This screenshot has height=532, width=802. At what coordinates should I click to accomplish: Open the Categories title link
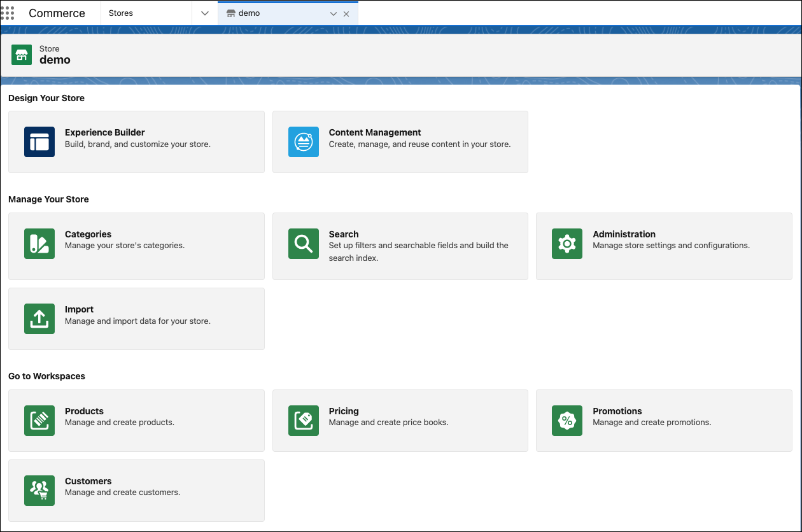pyautogui.click(x=88, y=234)
